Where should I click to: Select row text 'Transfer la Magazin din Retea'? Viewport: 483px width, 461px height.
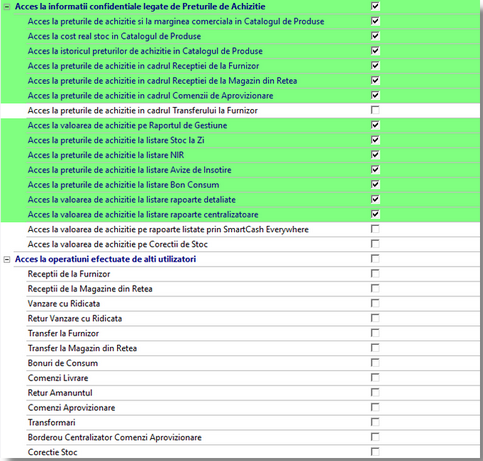[82, 348]
